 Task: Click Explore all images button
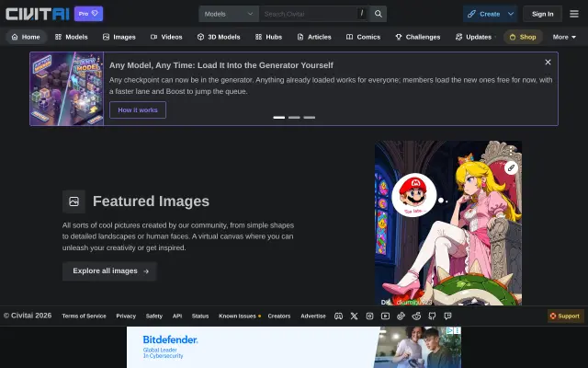(x=109, y=271)
